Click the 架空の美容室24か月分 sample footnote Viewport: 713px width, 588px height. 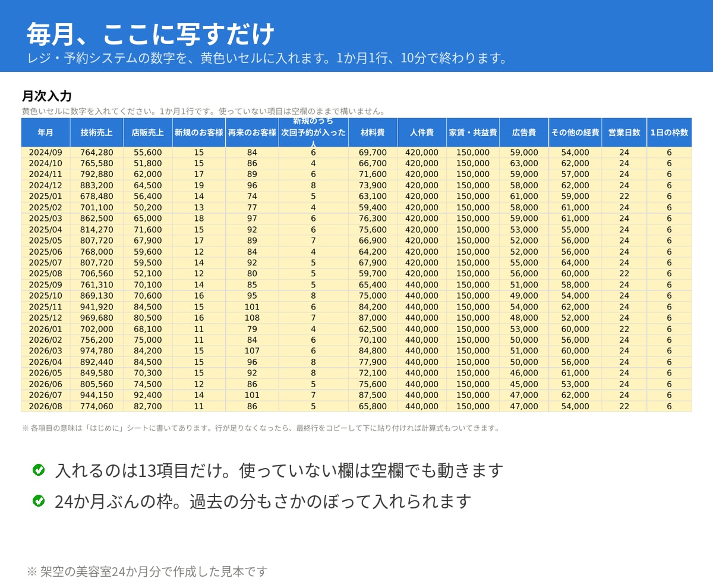(147, 571)
